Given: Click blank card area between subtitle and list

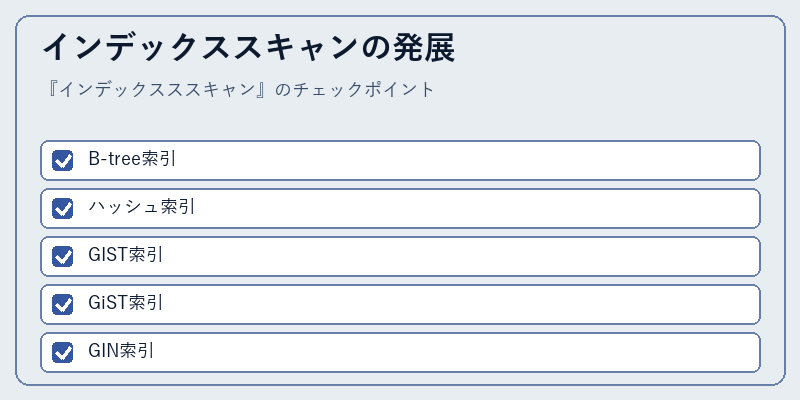Looking at the screenshot, I should point(400,120).
